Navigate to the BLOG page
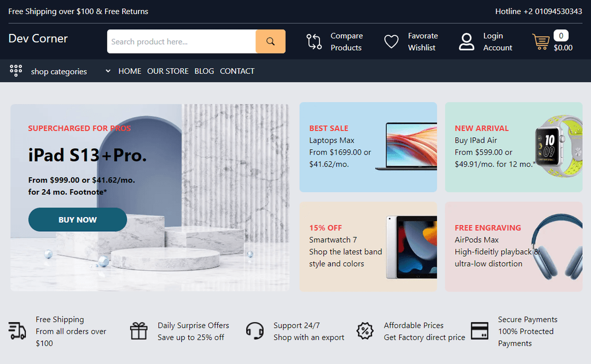Viewport: 591px width, 364px height. pos(204,71)
